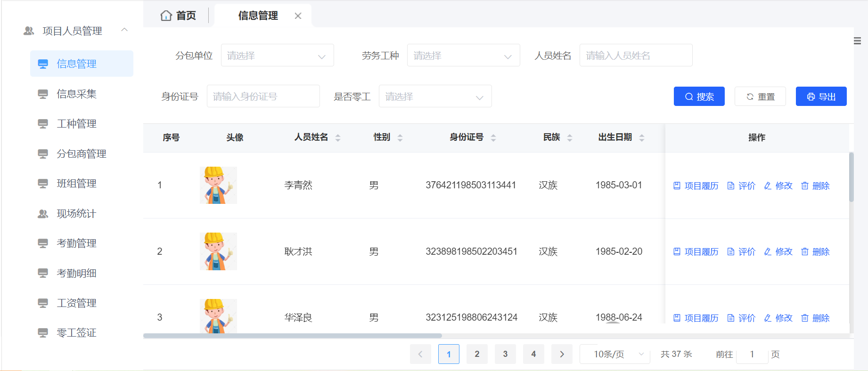This screenshot has height=371, width=868.
Task: Click the hamburger menu icon at top right
Action: (x=857, y=41)
